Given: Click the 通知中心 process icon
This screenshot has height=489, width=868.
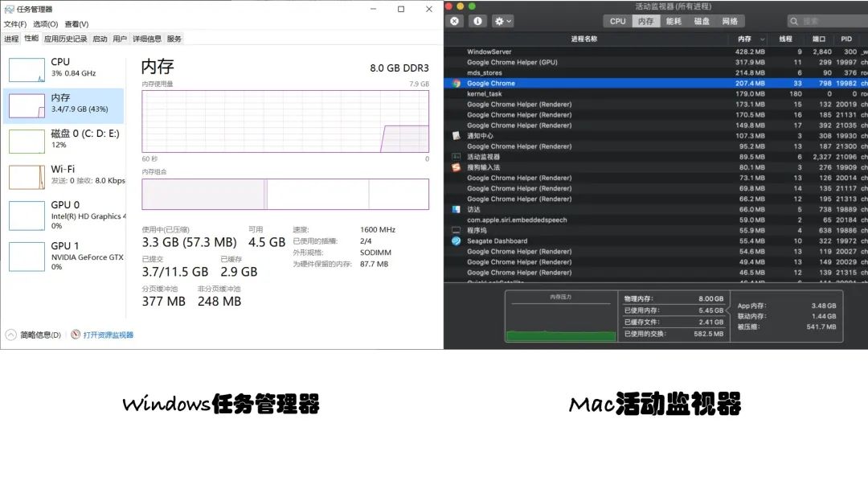Looking at the screenshot, I should (457, 136).
